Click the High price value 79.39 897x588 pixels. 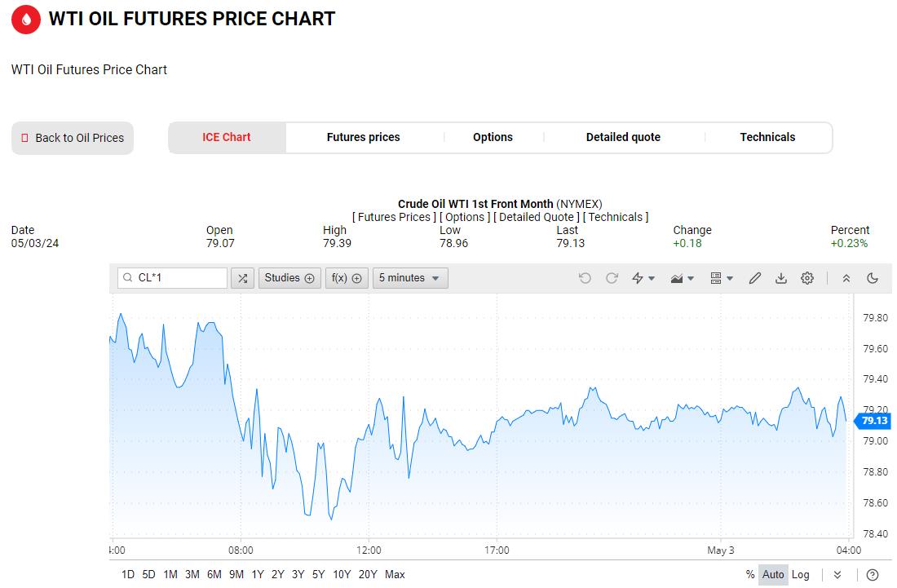pyautogui.click(x=337, y=243)
